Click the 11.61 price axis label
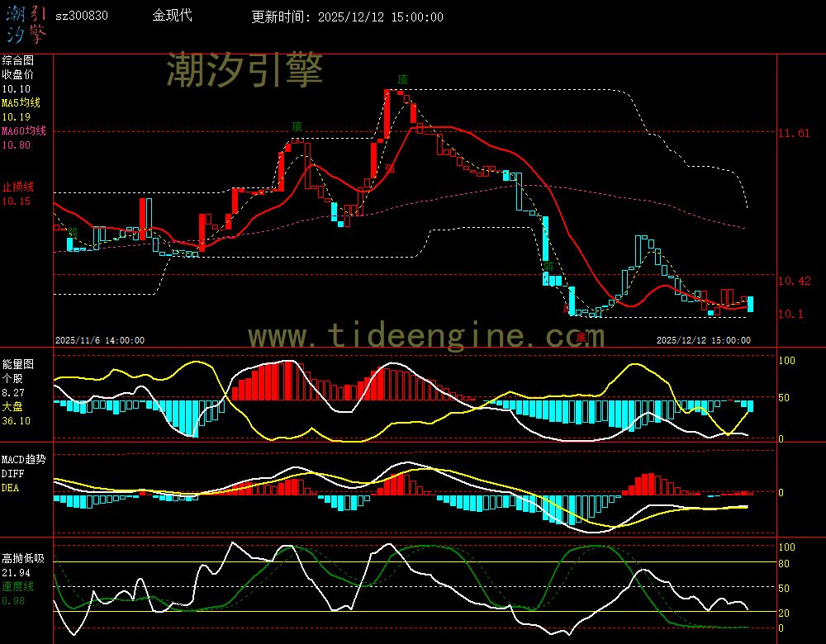 pos(794,132)
